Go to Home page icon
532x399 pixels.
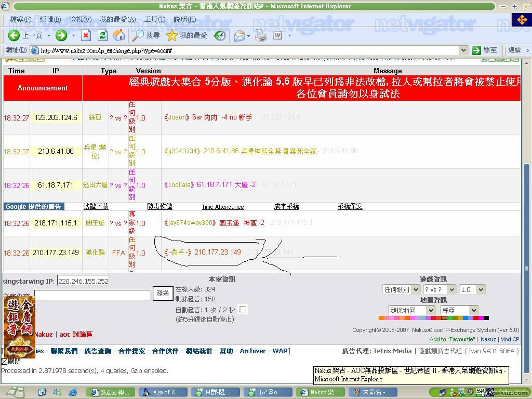(x=119, y=35)
